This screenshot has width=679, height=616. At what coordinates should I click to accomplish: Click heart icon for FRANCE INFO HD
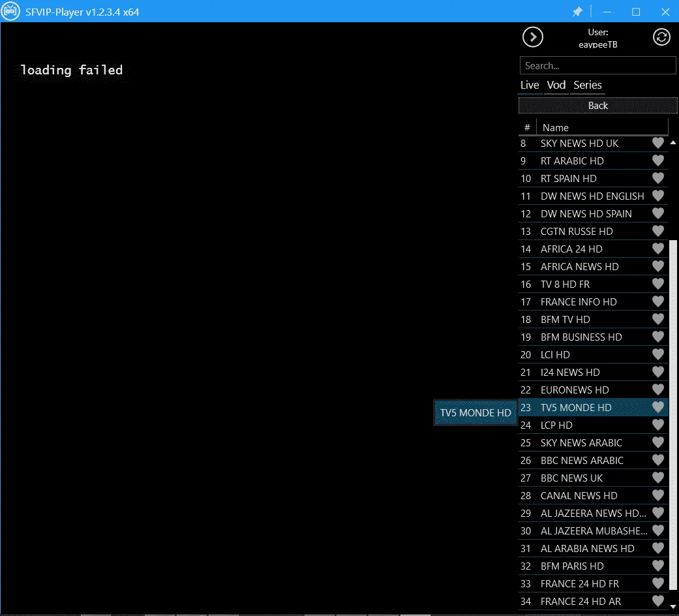tap(657, 301)
